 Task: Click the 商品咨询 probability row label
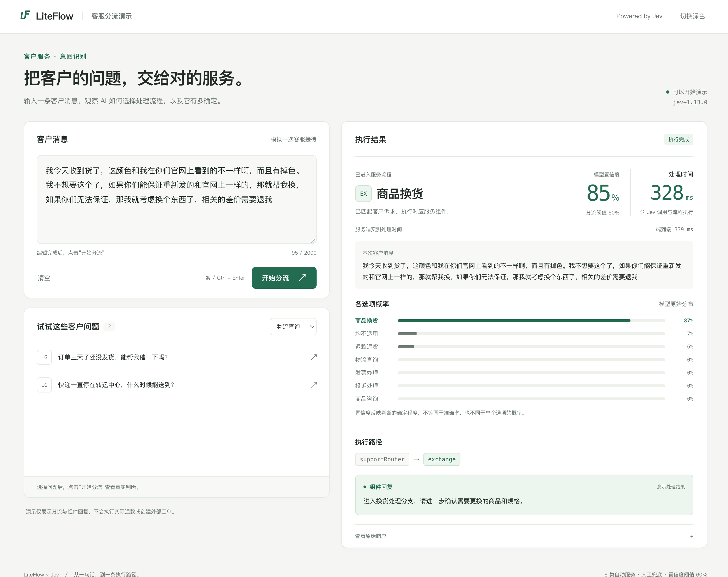coord(366,399)
